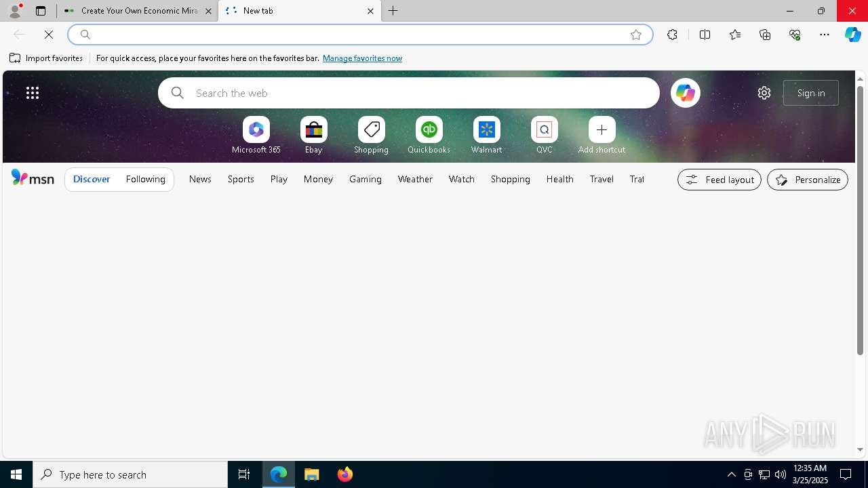Click the Feed layout button

point(719,180)
